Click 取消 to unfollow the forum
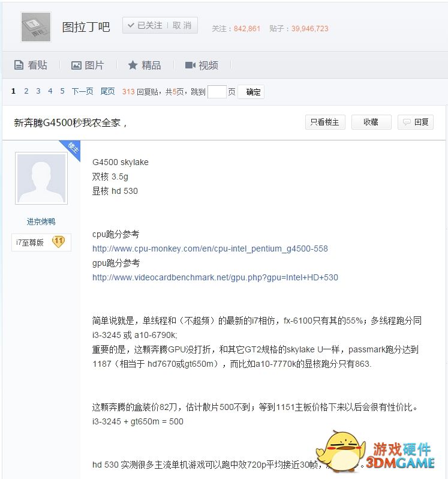Screen dimensions: 448x479 [x=182, y=25]
